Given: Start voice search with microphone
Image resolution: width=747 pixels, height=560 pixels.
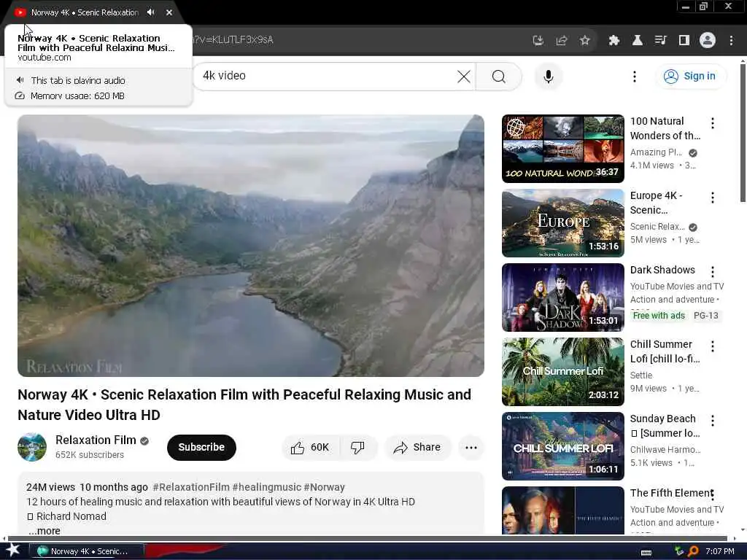Looking at the screenshot, I should click(549, 76).
